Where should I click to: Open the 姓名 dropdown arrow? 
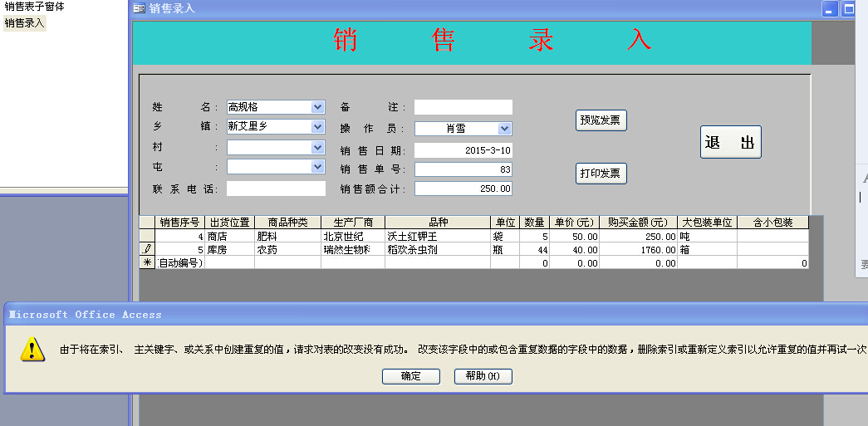(x=317, y=107)
